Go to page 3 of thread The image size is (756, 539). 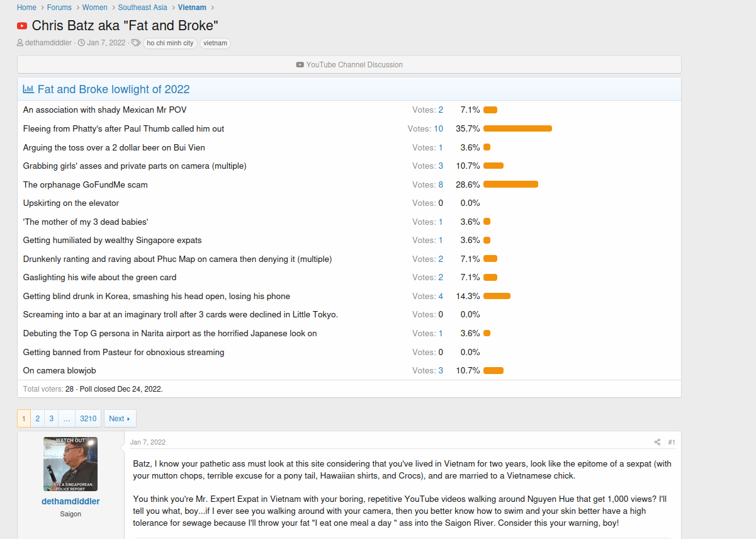pos(52,419)
